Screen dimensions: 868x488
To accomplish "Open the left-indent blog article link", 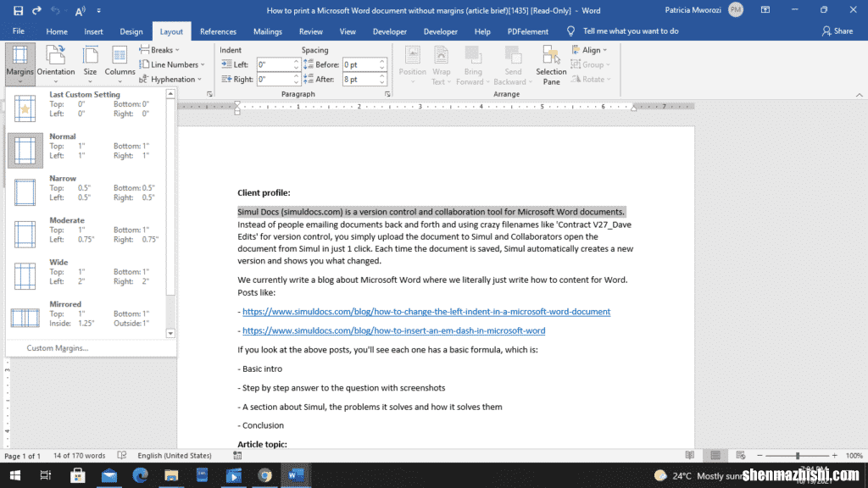I will 426,312.
